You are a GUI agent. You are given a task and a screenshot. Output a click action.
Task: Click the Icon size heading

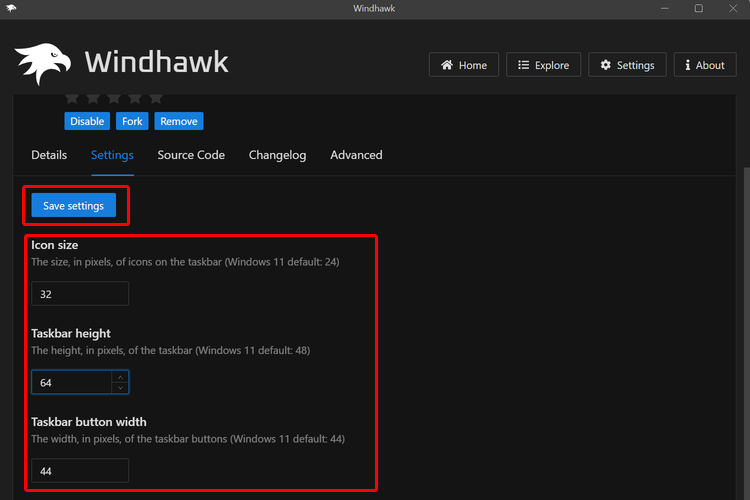55,245
